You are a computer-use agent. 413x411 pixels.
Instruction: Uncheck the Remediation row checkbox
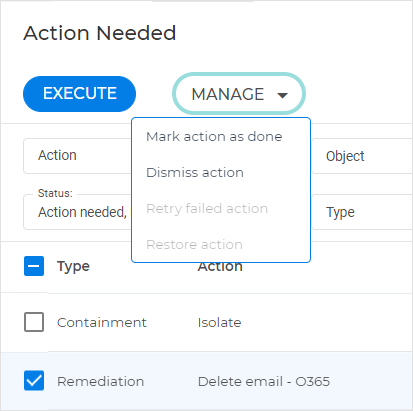(34, 380)
